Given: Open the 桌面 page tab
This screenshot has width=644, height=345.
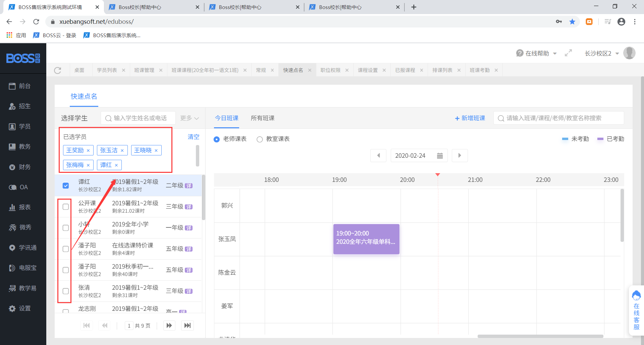Looking at the screenshot, I should point(79,70).
